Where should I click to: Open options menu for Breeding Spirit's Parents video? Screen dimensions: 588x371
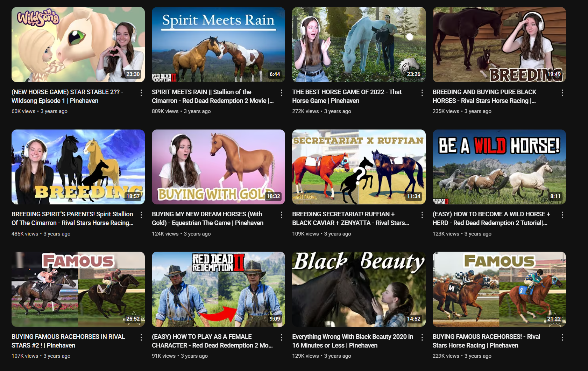coord(141,215)
